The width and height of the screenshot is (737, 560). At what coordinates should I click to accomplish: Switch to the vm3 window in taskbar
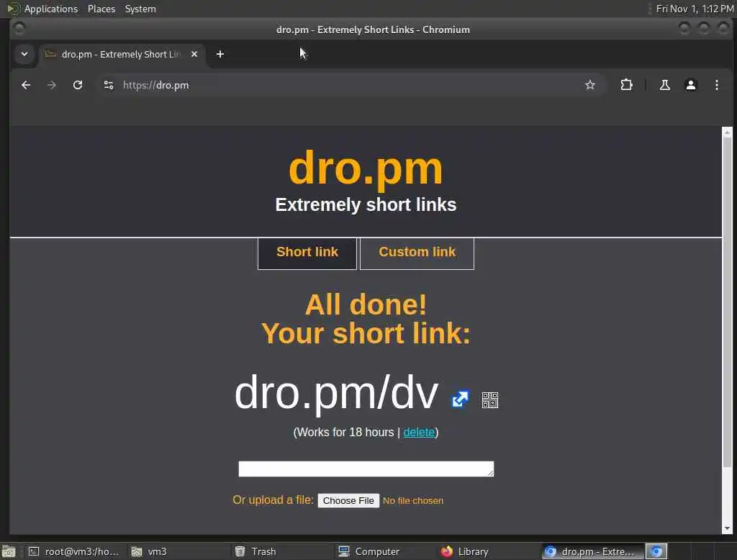(x=149, y=551)
